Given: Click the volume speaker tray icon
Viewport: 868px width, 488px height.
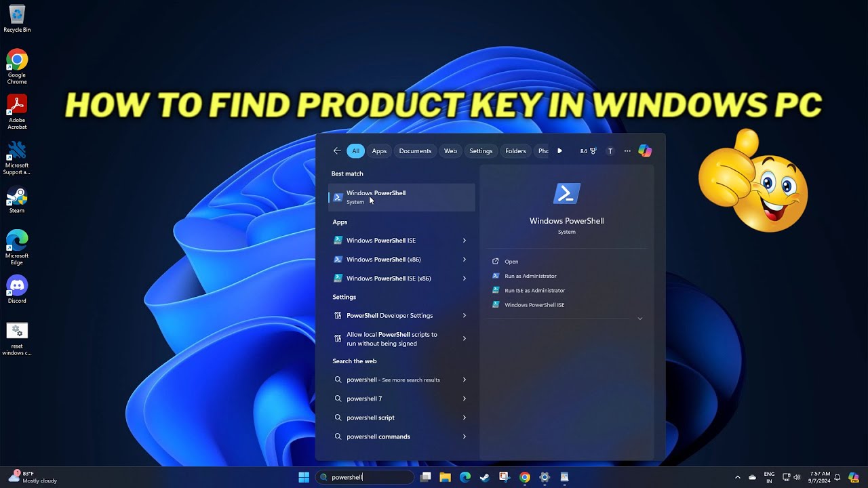Looking at the screenshot, I should point(796,477).
